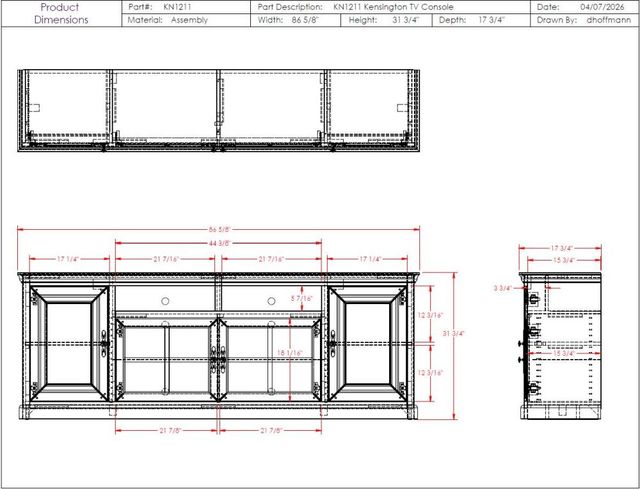Click the left cable hole circle in front view

[165, 301]
